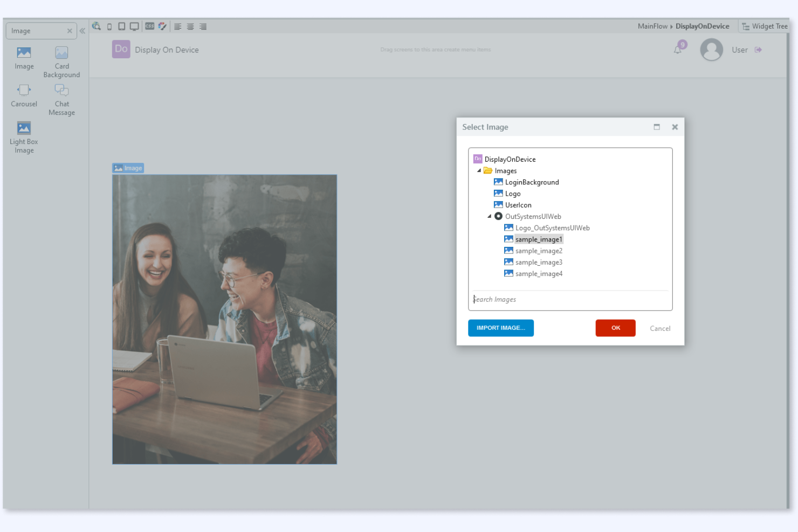Switch to tablet preview mode
Image resolution: width=798 pixels, height=532 pixels.
pos(121,26)
